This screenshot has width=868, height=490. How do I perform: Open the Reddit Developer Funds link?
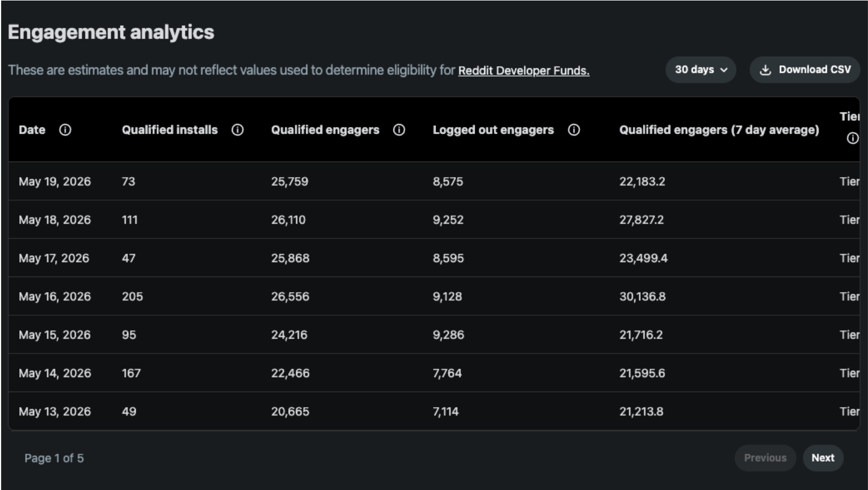click(x=524, y=71)
